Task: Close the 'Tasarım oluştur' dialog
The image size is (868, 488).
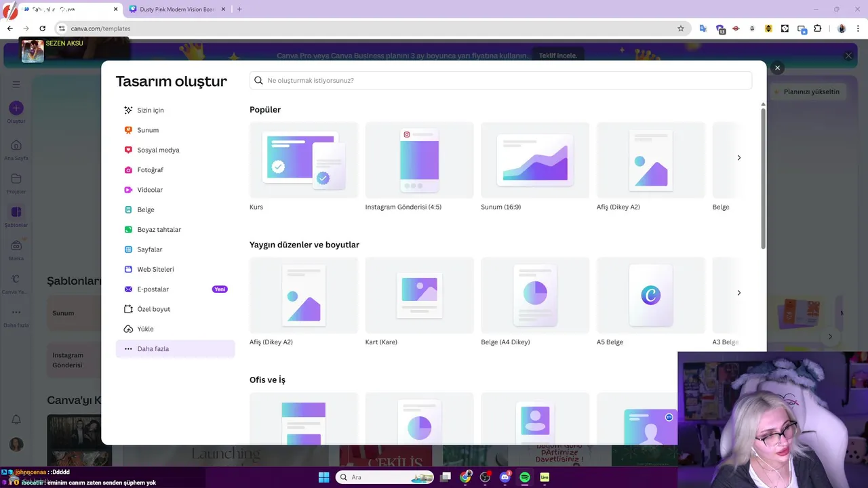Action: tap(778, 68)
